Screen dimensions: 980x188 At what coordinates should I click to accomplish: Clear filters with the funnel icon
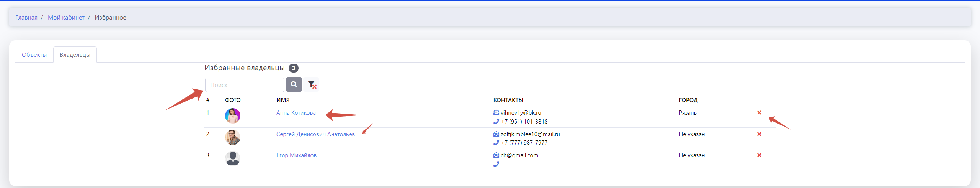312,85
